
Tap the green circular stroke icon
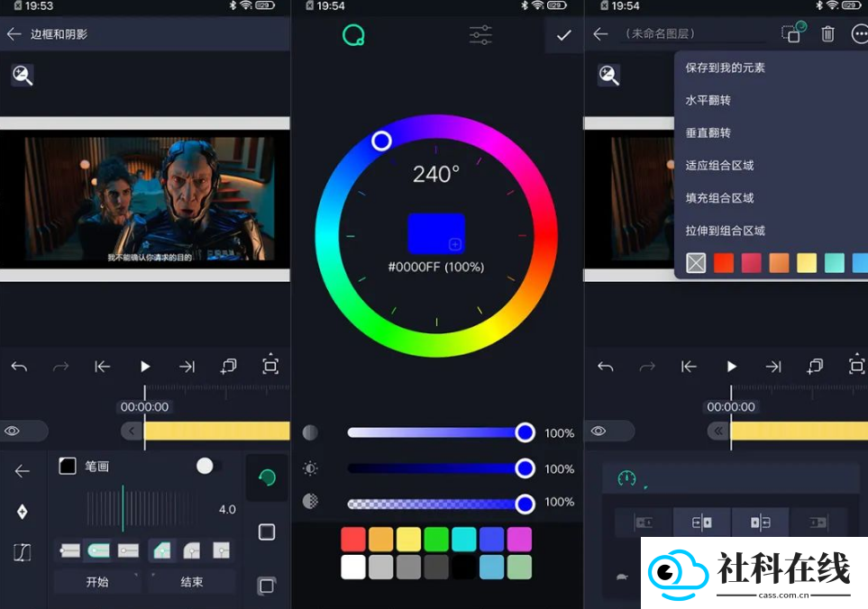pos(267,477)
